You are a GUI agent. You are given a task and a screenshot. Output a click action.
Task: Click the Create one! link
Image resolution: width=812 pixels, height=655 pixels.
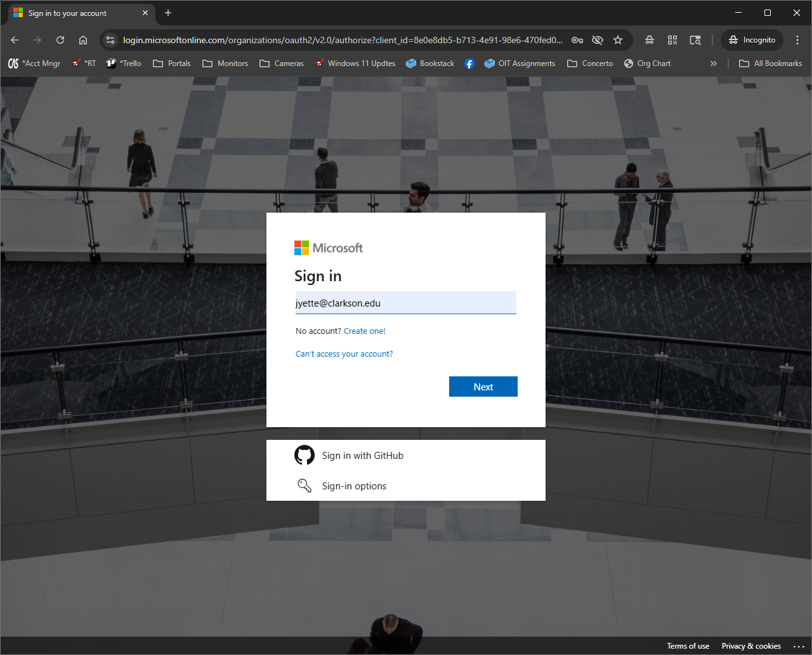coord(365,331)
